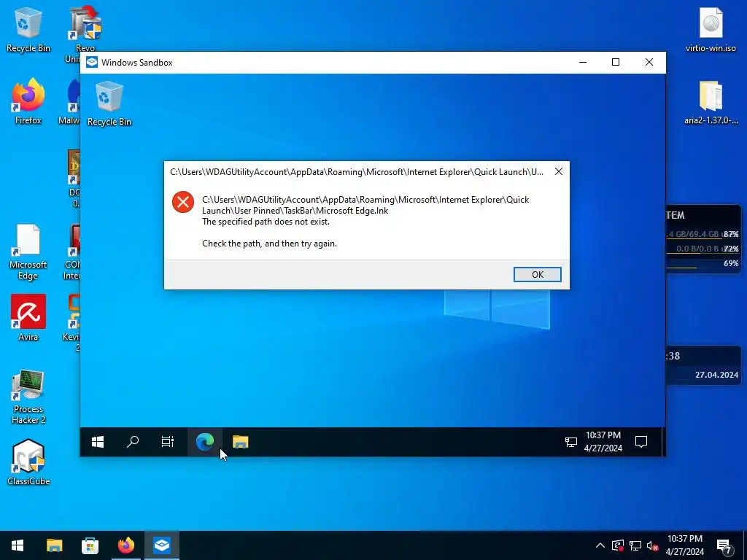This screenshot has width=747, height=560.
Task: Open Search in the Sandbox taskbar
Action: click(x=133, y=442)
